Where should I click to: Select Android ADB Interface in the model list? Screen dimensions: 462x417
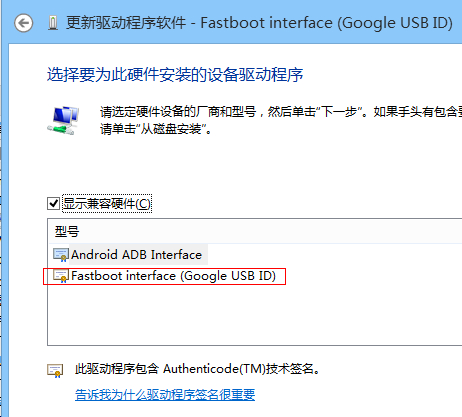[x=136, y=255]
